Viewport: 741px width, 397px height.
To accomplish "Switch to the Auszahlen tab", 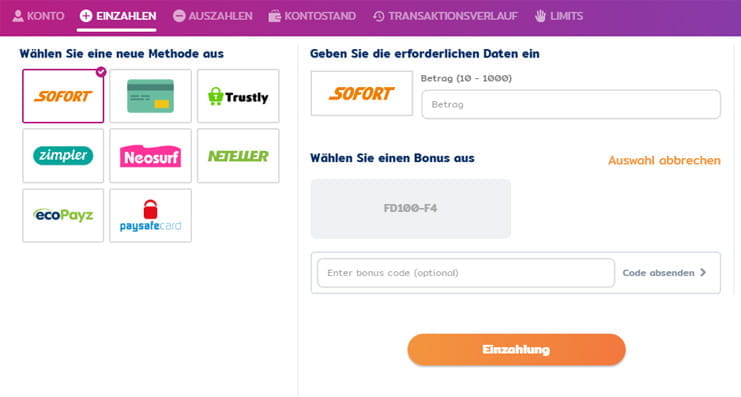I will click(x=213, y=16).
